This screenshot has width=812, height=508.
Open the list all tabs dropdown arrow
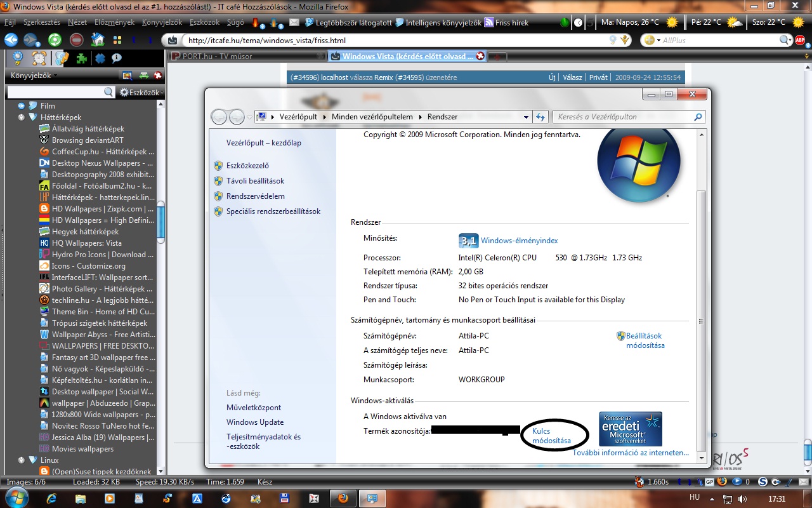[x=806, y=57]
